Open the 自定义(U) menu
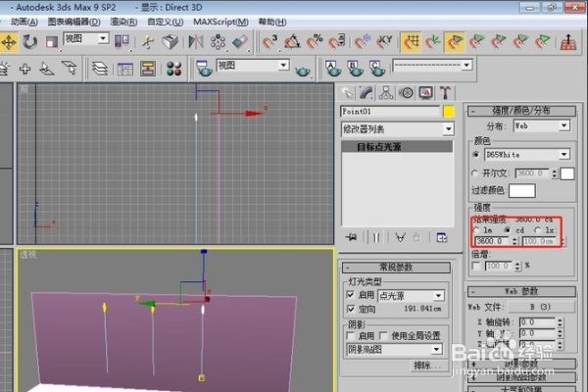The width and height of the screenshot is (588, 392). 166,23
